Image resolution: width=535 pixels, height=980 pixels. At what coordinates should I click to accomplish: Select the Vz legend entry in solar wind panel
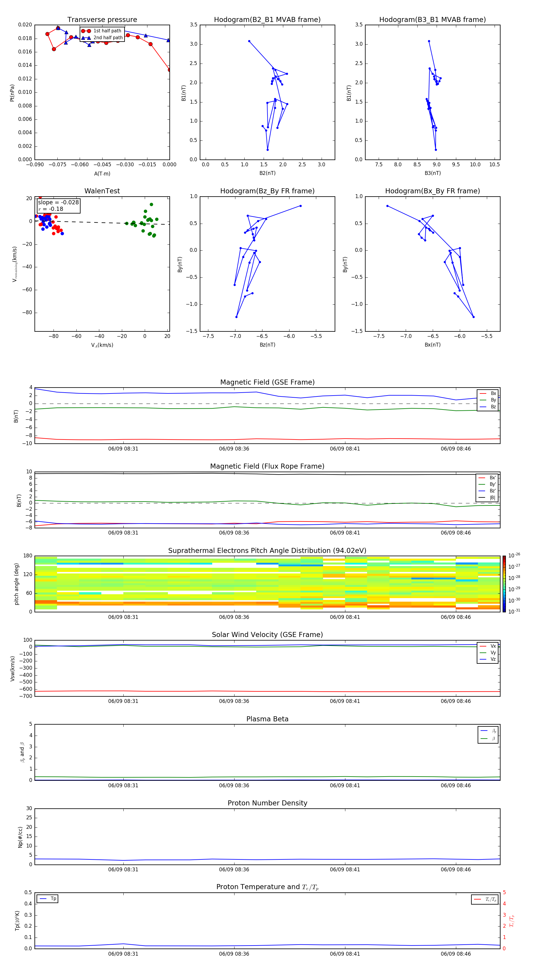488,659
